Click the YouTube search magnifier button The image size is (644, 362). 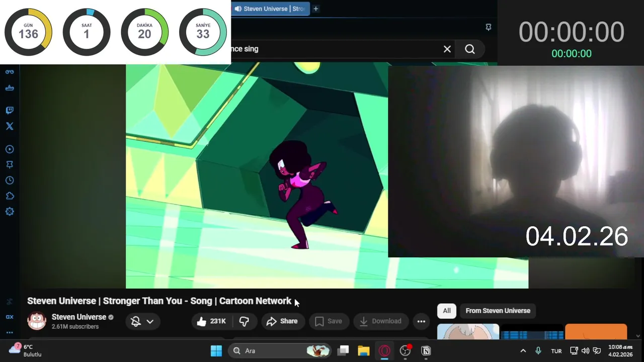click(x=470, y=49)
